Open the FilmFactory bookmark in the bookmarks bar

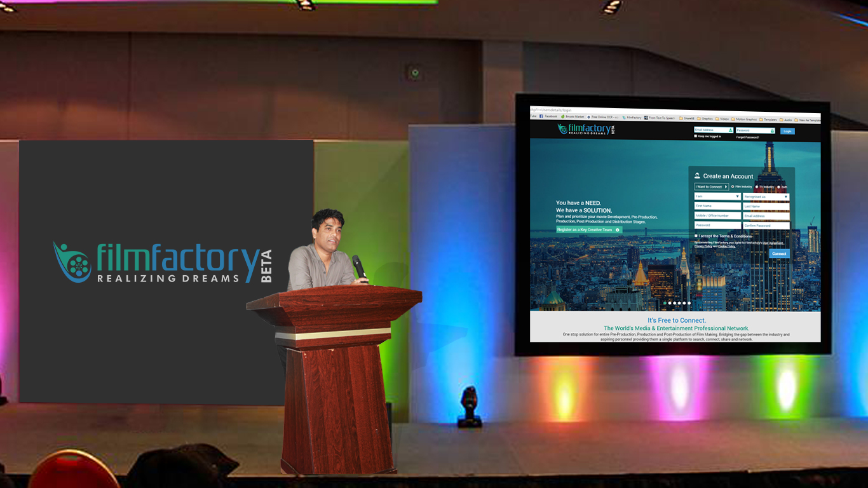point(632,118)
